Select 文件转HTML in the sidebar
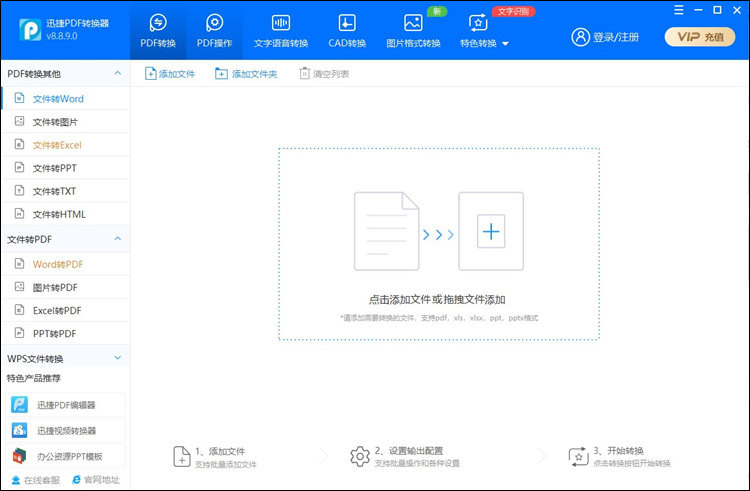The image size is (750, 491). coord(66,214)
